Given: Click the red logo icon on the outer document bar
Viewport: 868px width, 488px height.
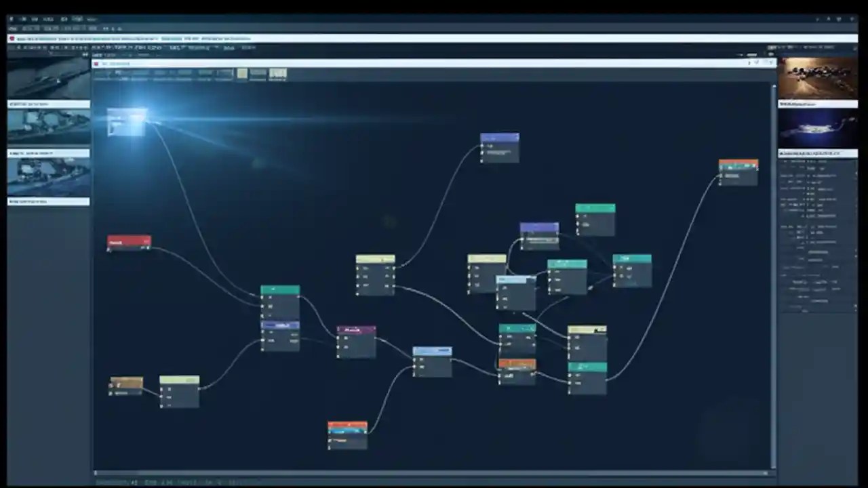Looking at the screenshot, I should point(12,39).
